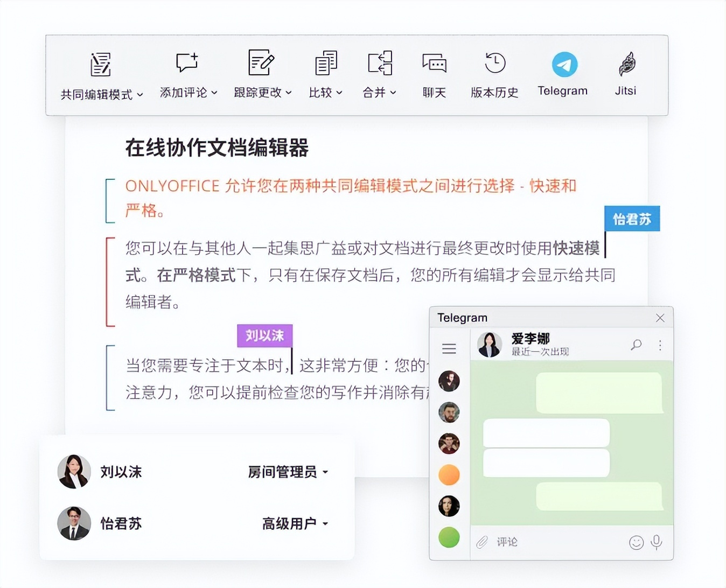The image size is (726, 588).
Task: Expand the 共同编辑模式 dropdown arrow
Action: pos(140,95)
